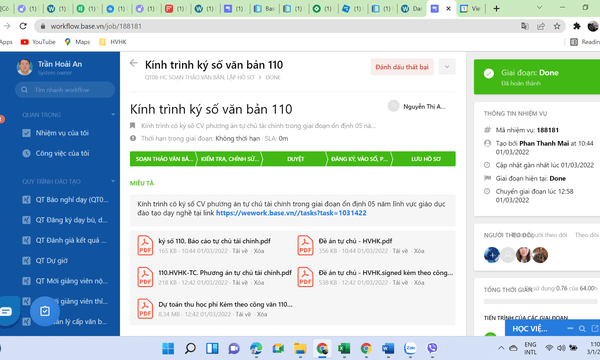Image resolution: width=600 pixels, height=360 pixels.
Task: Select LƯU HỒ SƠ stage
Action: pos(424,159)
